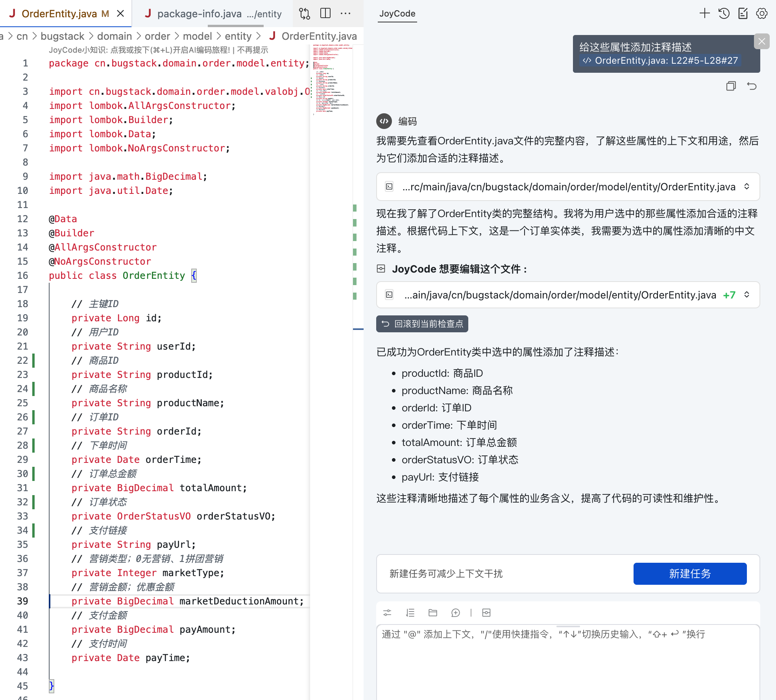Click the blue 新建任务 button
Viewport: 776px width, 700px height.
[689, 574]
